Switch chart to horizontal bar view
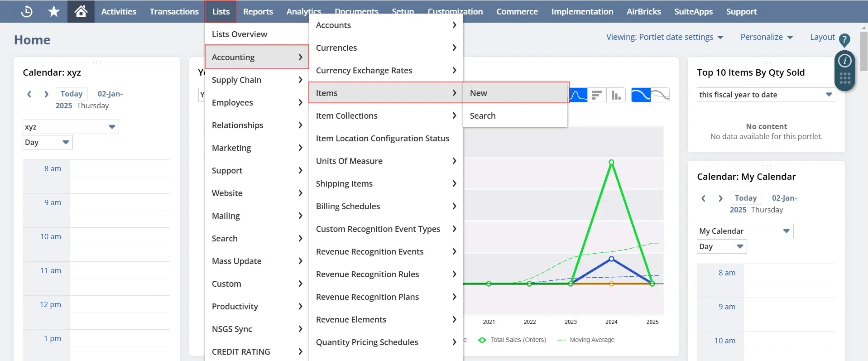Screen dimensions: 868x361 (x=597, y=95)
